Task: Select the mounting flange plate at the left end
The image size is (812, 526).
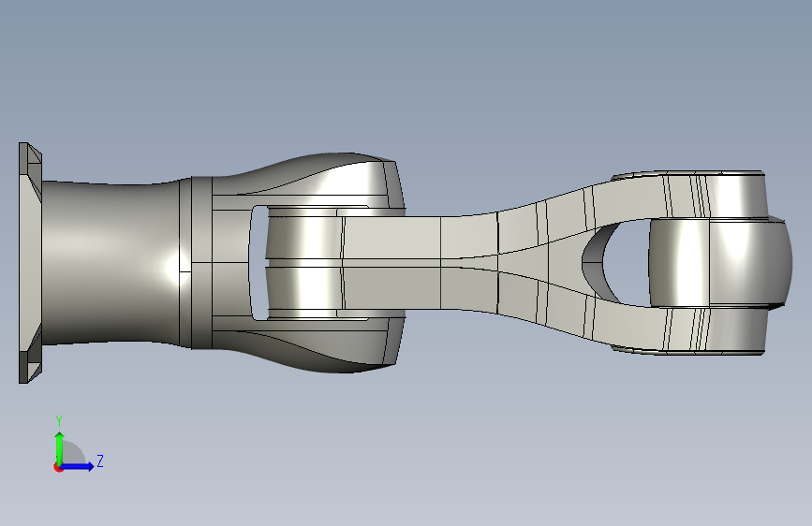Action: [30, 263]
